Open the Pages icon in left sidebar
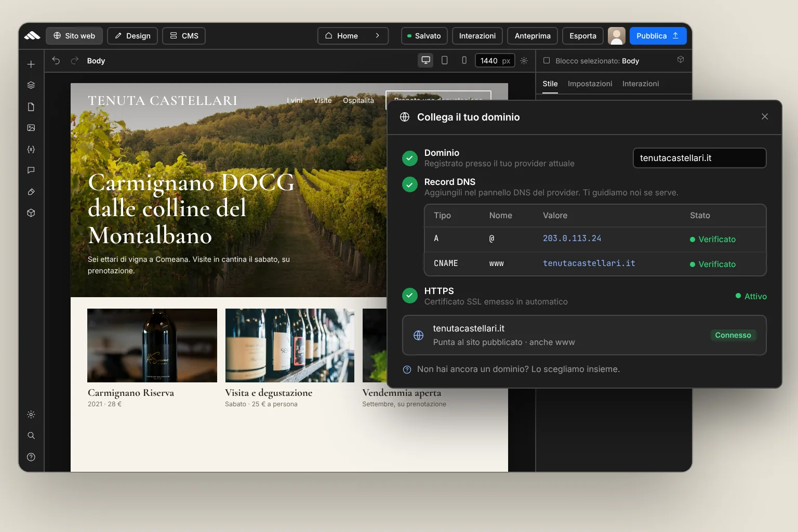Viewport: 798px width, 532px height. tap(31, 107)
